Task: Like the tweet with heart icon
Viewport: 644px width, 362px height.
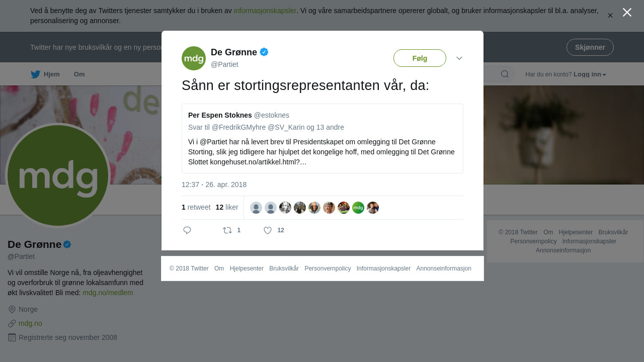Action: click(268, 230)
